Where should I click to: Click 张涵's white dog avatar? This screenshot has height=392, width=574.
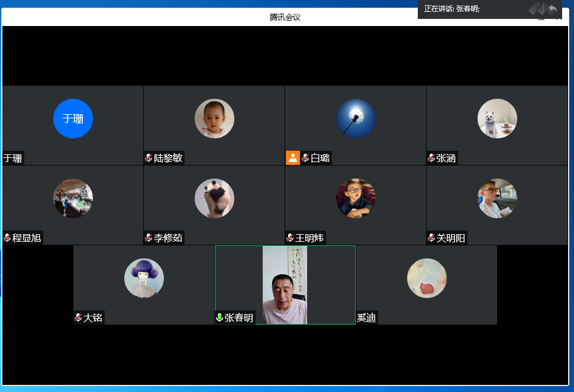point(497,118)
